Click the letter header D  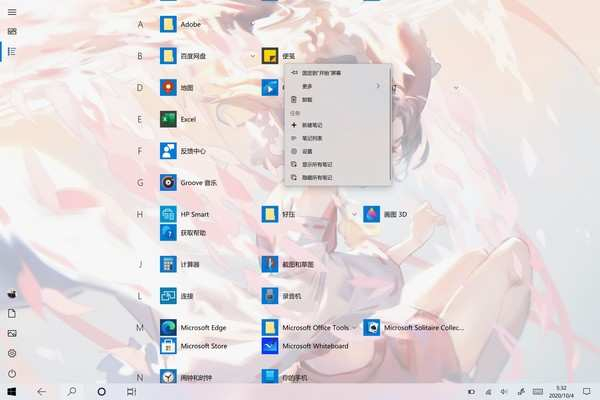click(140, 88)
